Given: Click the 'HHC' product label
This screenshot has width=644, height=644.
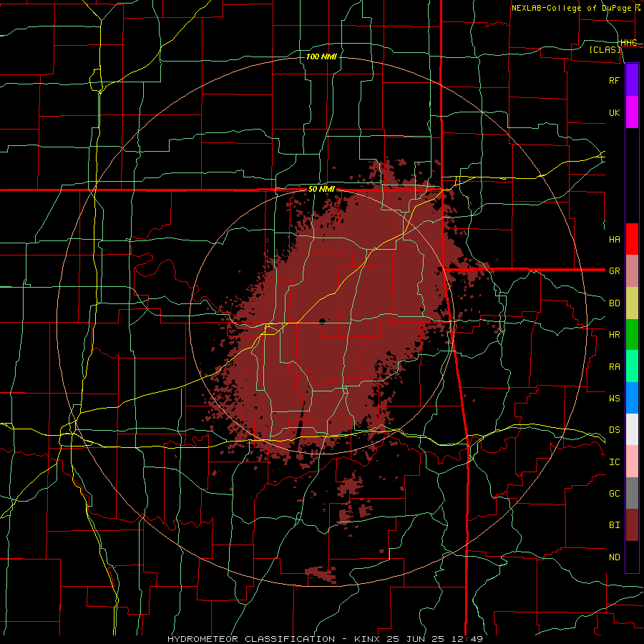Looking at the screenshot, I should [x=629, y=43].
